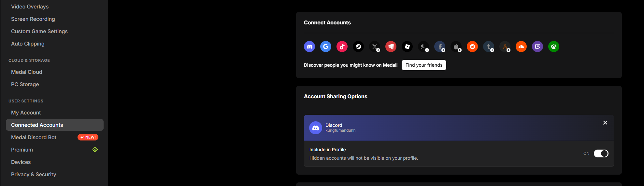The image size is (644, 186).
Task: Click 'Discover people you might know' text
Action: point(351,65)
